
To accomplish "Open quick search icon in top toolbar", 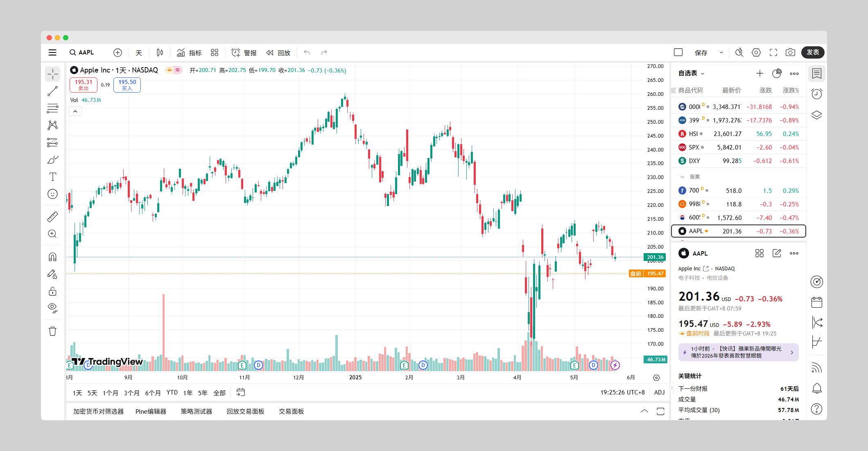I will click(739, 52).
